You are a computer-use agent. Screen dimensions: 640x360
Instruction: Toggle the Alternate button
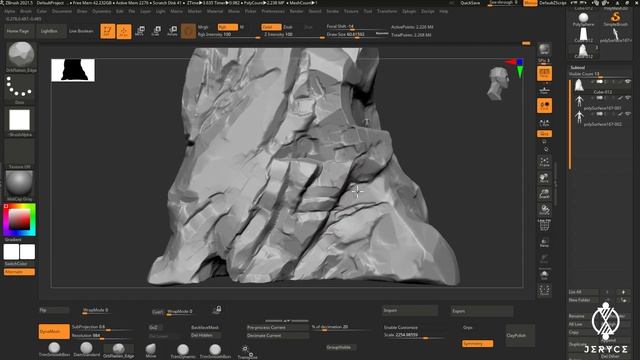coord(19,272)
